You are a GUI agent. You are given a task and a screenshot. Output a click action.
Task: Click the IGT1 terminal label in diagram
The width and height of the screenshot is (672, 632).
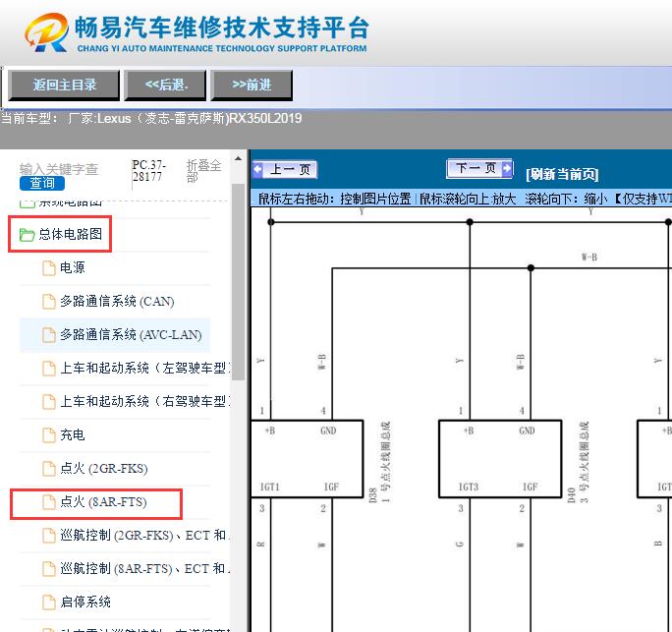point(269,488)
